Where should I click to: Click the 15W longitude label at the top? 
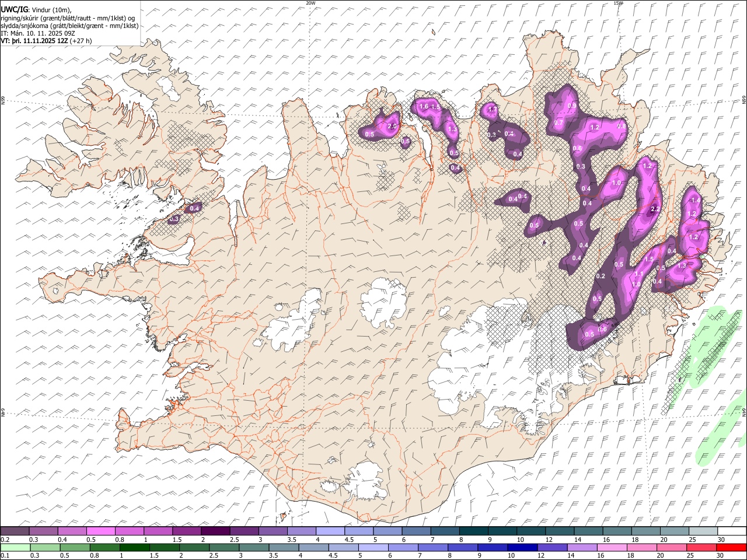[x=618, y=2]
